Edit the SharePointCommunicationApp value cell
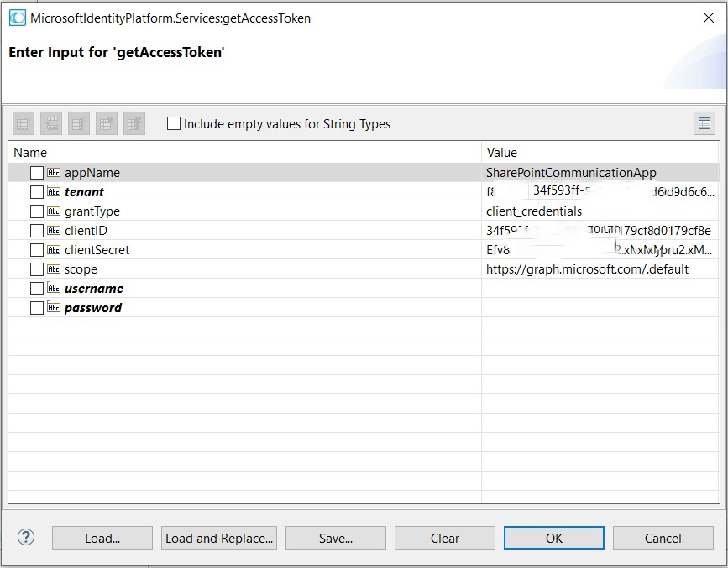This screenshot has width=728, height=568. coord(600,173)
